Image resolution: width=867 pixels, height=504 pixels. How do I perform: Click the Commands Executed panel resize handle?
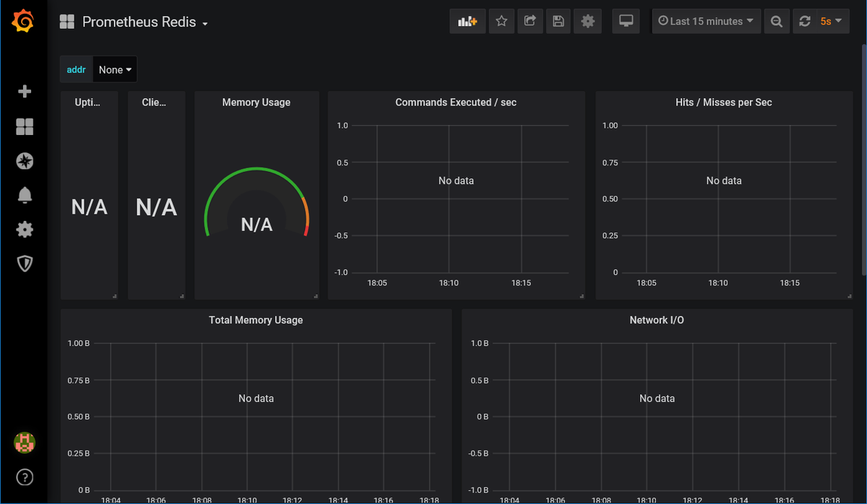tap(582, 296)
